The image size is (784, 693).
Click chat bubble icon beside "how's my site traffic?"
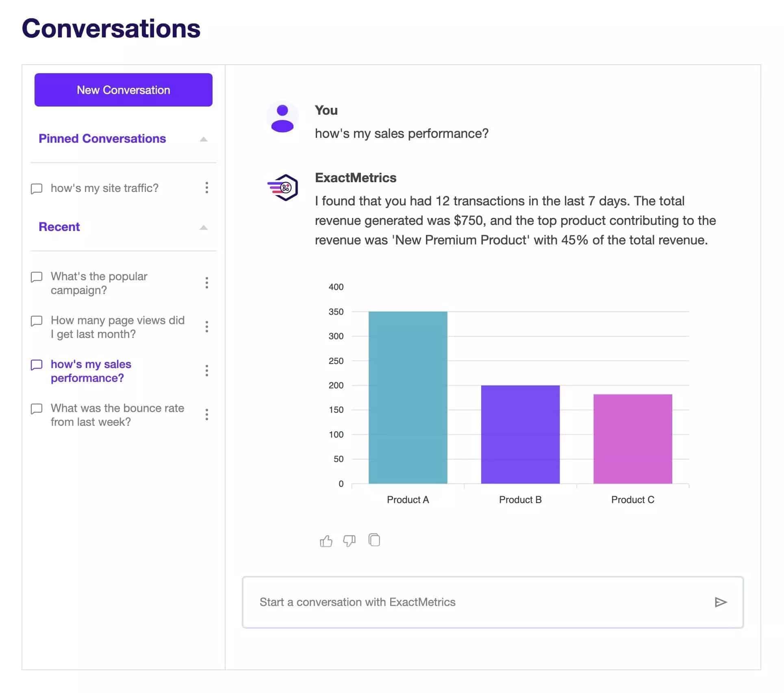click(x=37, y=189)
